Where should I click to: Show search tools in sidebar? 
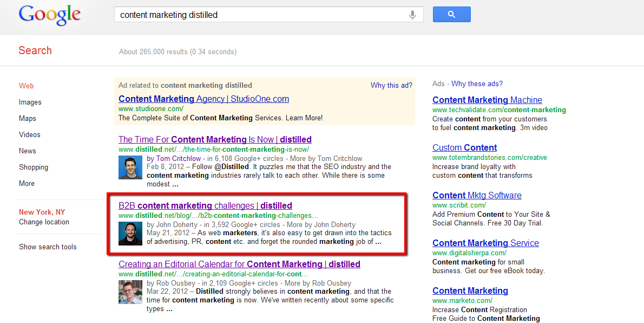[x=48, y=247]
